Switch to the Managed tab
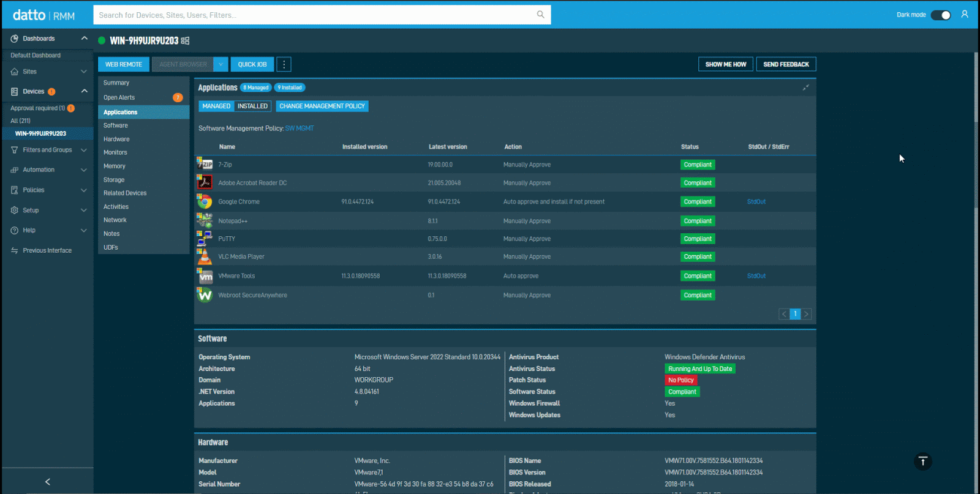Viewport: 980px width, 494px height. pyautogui.click(x=216, y=106)
